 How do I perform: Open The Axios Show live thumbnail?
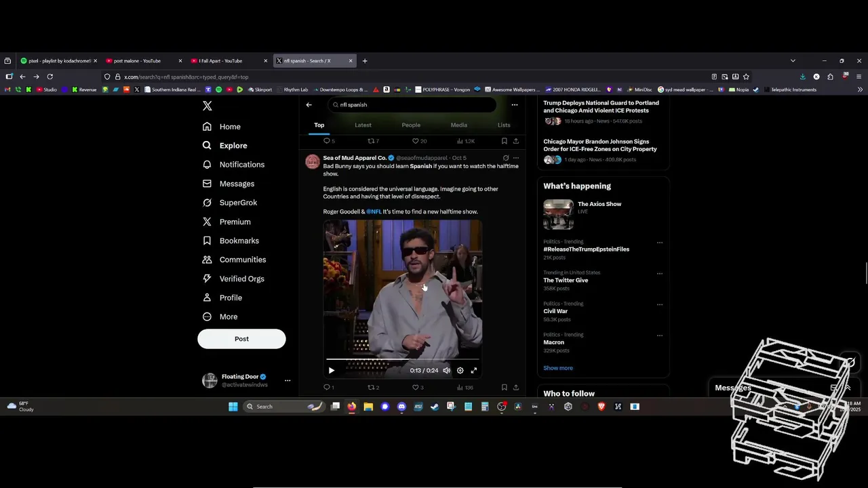pyautogui.click(x=558, y=214)
